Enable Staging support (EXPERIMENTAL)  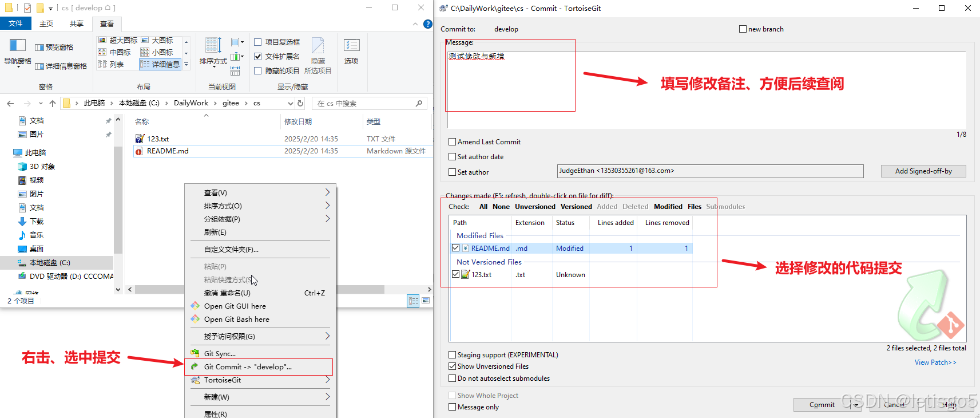453,354
